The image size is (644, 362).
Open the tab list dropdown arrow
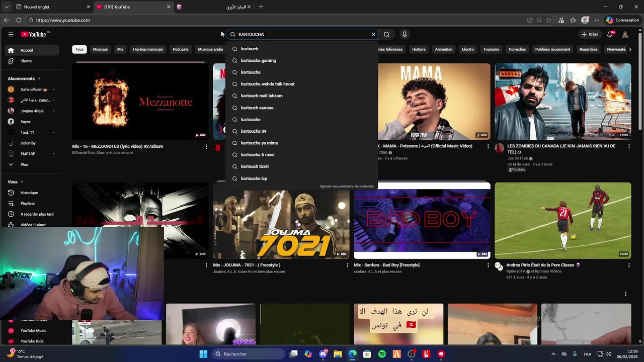(x=6, y=7)
